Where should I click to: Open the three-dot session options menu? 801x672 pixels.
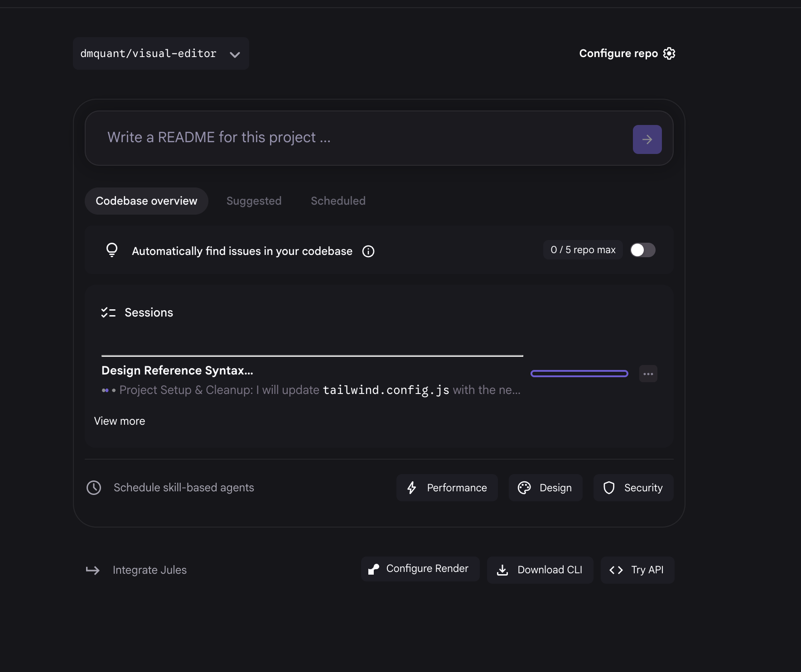(x=648, y=374)
